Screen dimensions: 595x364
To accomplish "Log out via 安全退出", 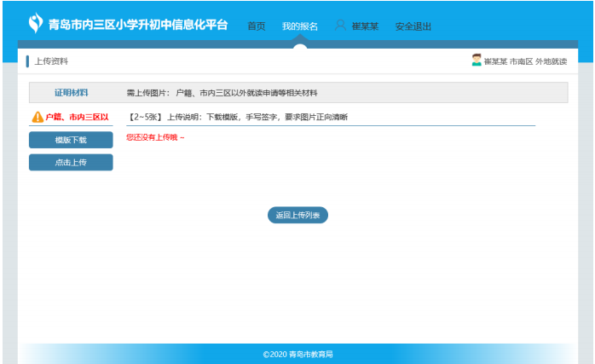I will (x=413, y=26).
